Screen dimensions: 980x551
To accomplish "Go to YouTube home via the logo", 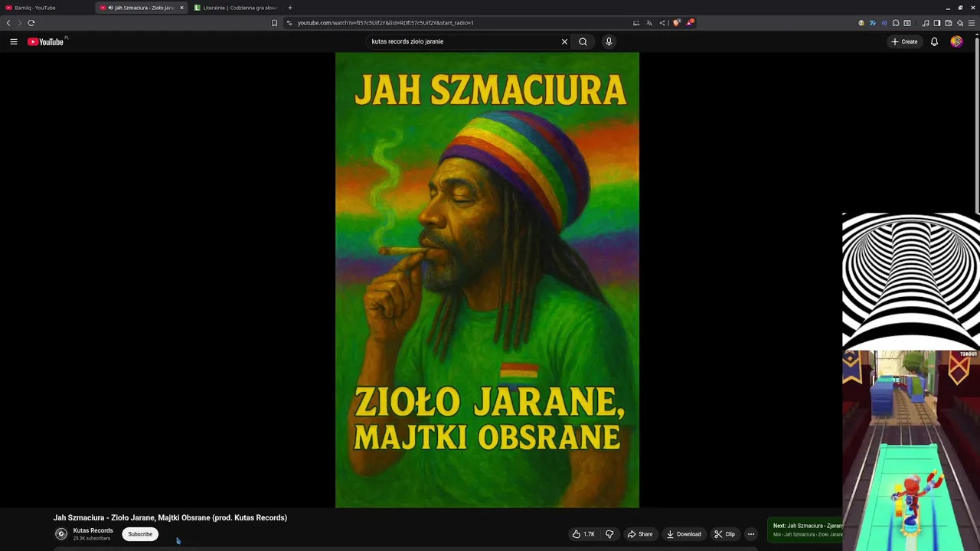I will [x=46, y=41].
